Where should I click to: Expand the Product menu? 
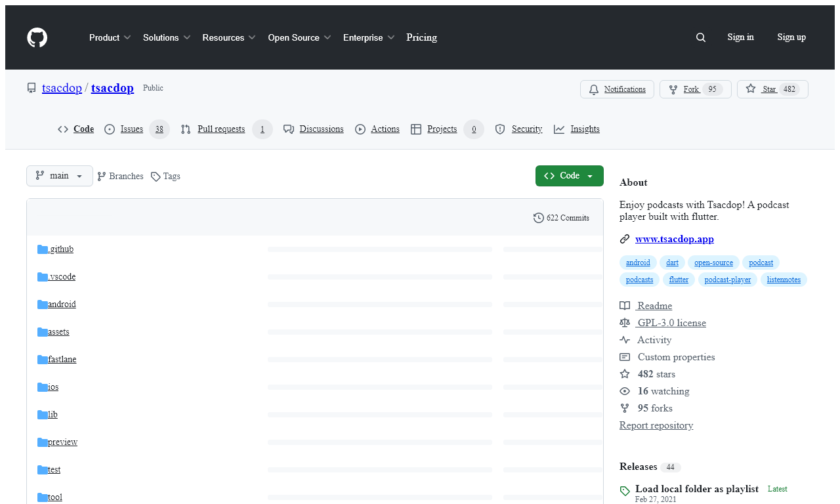point(110,37)
